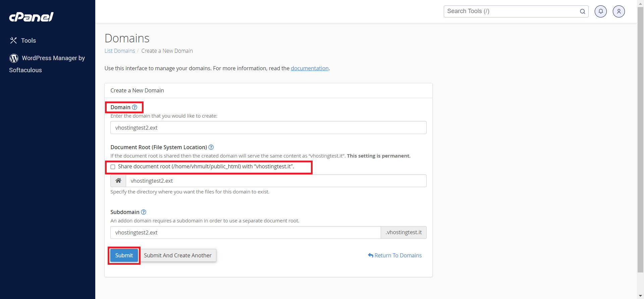Click the Domain name input field
644x299 pixels.
click(x=268, y=128)
